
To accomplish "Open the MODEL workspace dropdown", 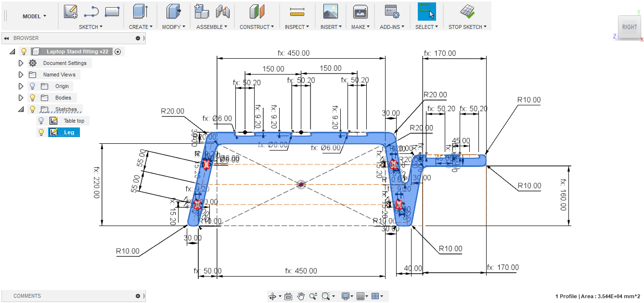I will (x=35, y=16).
